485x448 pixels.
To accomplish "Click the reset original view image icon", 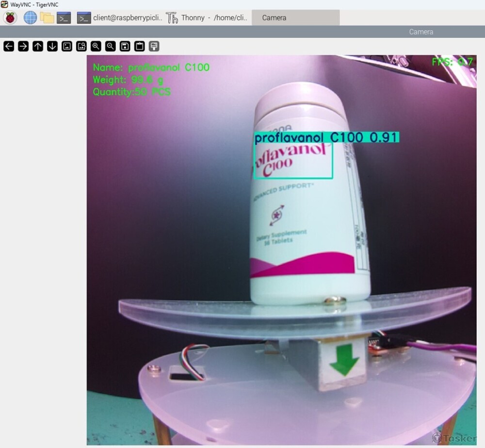I will pyautogui.click(x=67, y=47).
